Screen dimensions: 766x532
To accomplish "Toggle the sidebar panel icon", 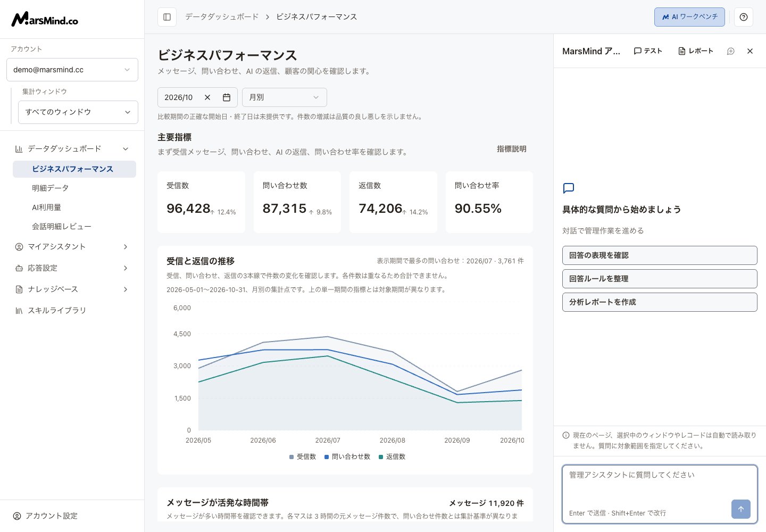I will (167, 17).
